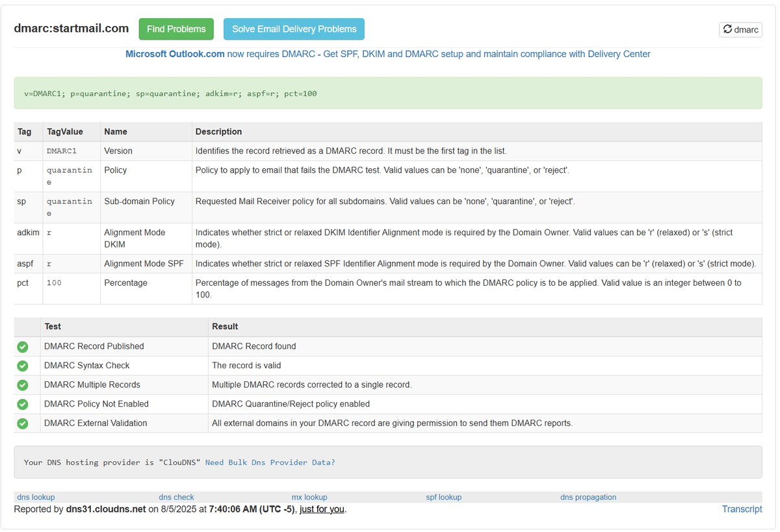This screenshot has height=532, width=780.
Task: Open Need Bulk Dns Provider Data link
Action: (270, 462)
